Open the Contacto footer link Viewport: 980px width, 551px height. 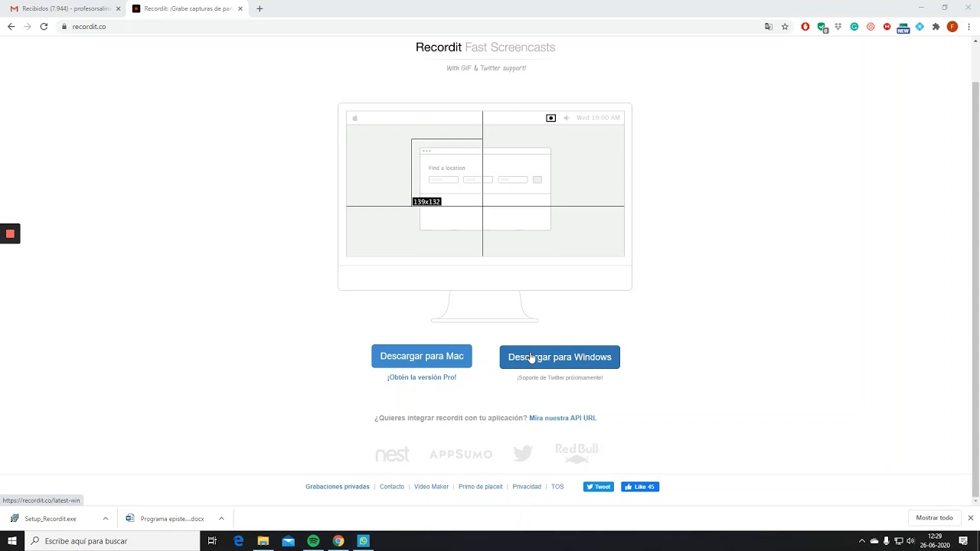point(392,487)
